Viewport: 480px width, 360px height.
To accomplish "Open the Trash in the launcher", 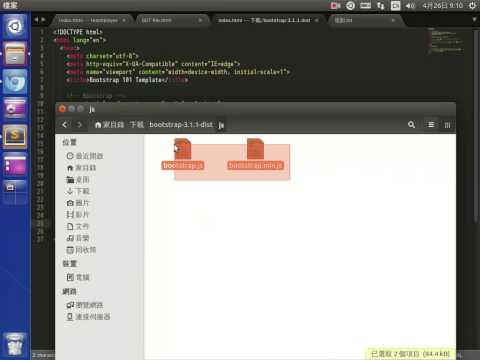I will (15, 344).
